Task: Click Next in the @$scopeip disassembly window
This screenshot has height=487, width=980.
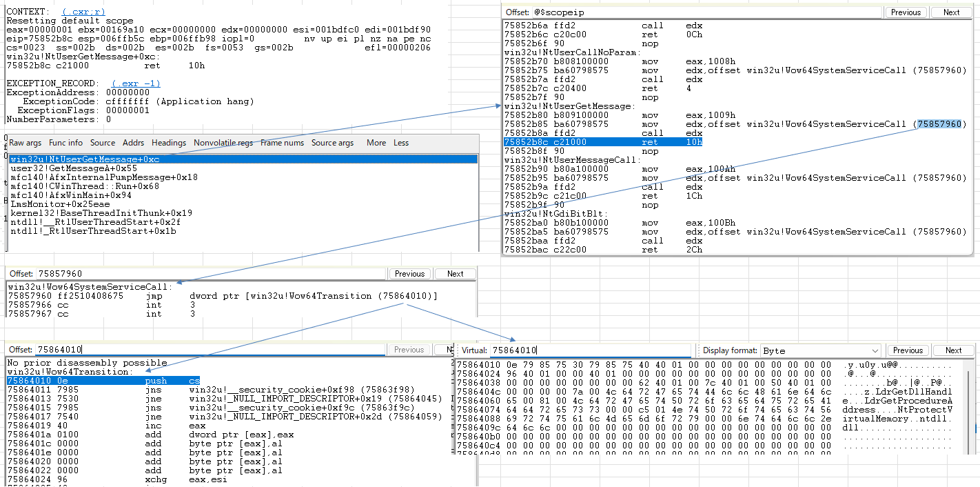Action: click(x=951, y=12)
